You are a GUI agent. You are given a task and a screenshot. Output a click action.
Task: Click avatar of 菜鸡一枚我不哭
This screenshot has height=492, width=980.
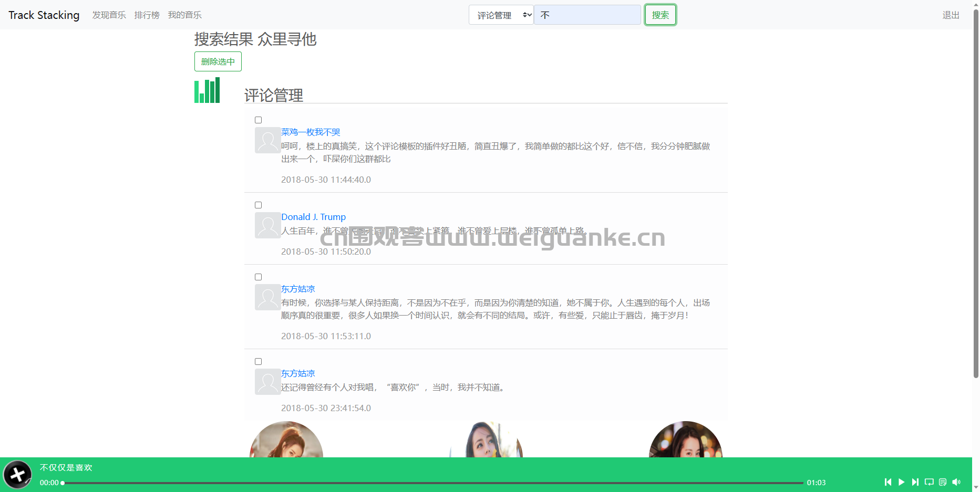click(267, 140)
